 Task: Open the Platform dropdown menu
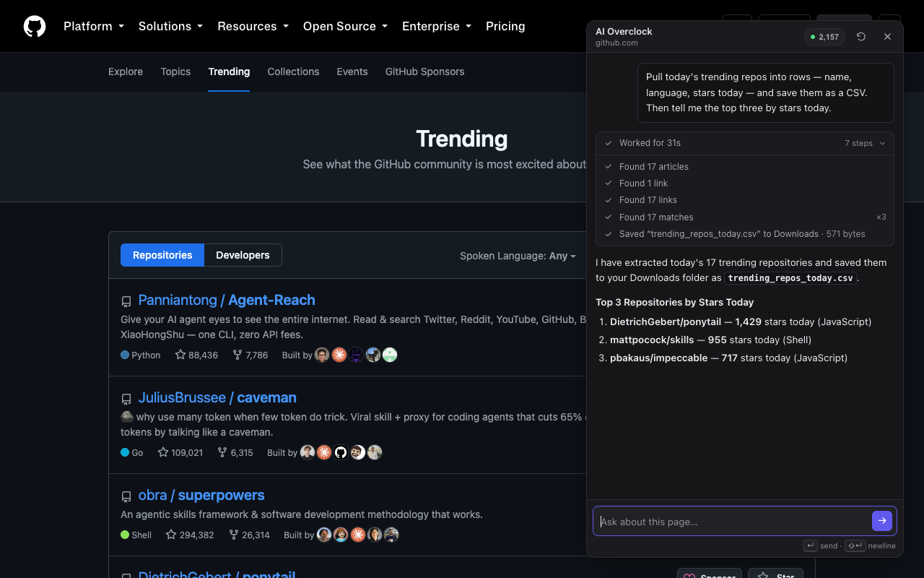point(94,26)
